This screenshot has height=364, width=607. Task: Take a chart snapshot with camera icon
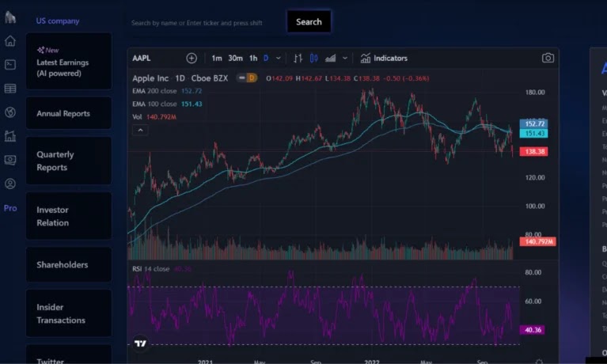pos(548,58)
